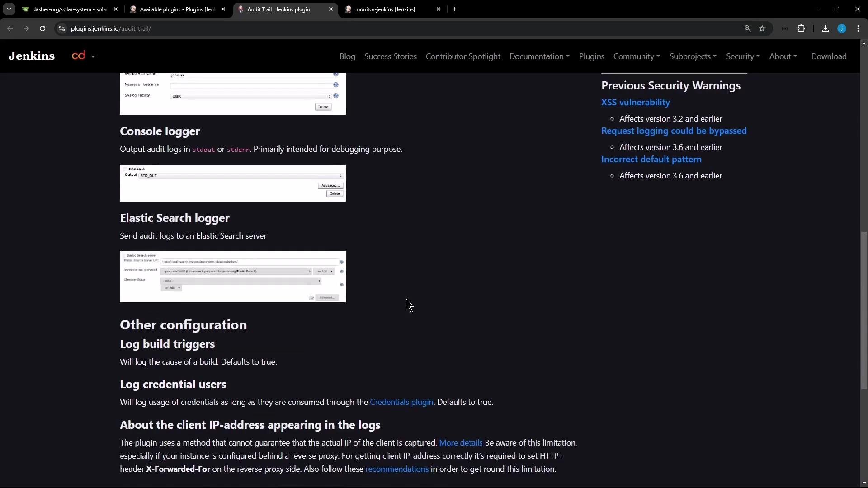
Task: Go to Jenkins home logo
Action: 32,56
